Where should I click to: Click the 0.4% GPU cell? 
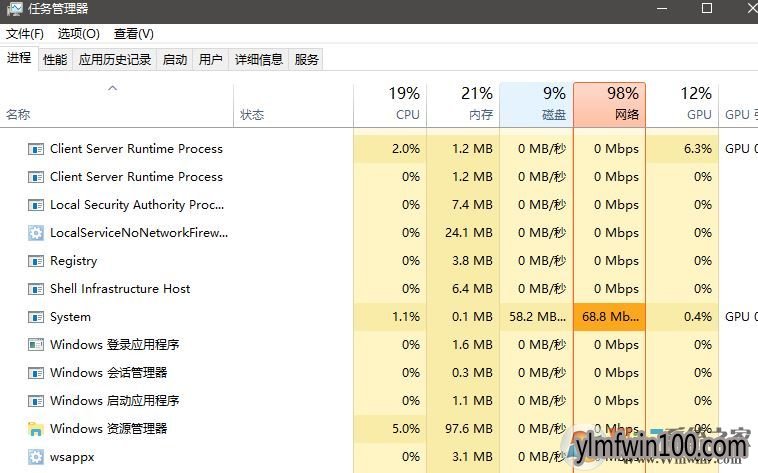(x=683, y=317)
